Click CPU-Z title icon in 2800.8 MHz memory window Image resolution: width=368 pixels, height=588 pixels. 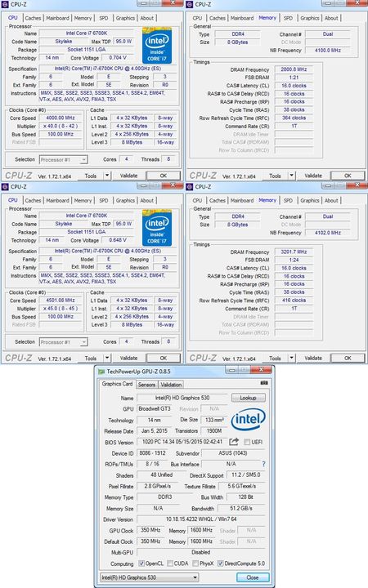click(190, 5)
